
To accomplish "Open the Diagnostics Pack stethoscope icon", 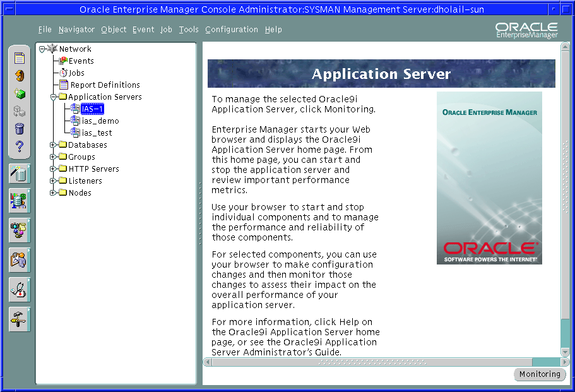I will [20, 290].
